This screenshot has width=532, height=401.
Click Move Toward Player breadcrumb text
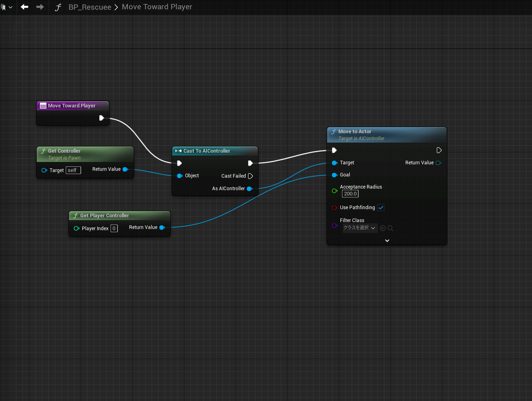157,7
